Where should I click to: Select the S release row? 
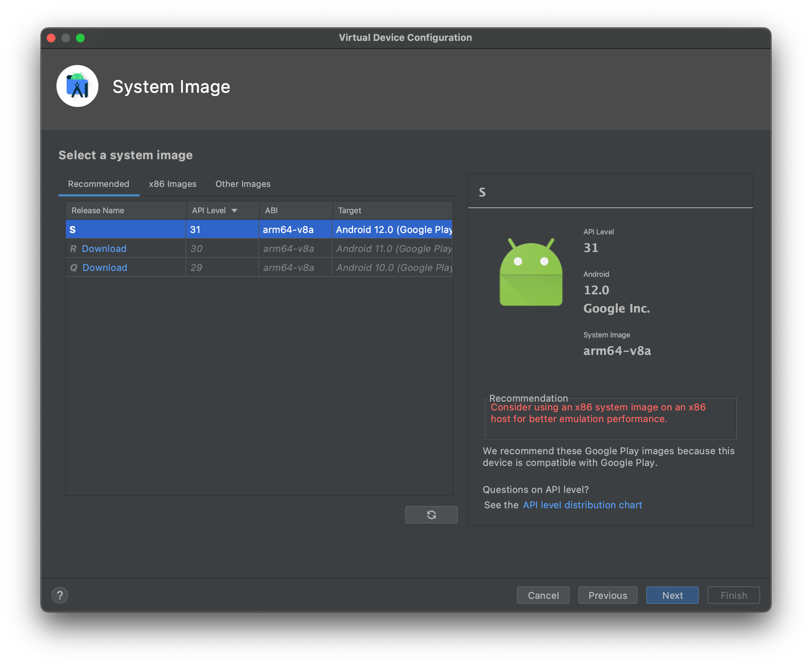click(126, 229)
